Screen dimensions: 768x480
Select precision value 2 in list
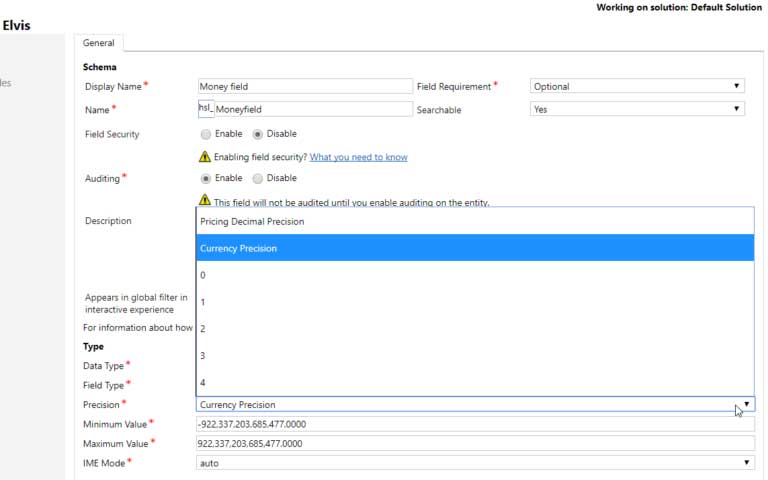click(x=475, y=329)
